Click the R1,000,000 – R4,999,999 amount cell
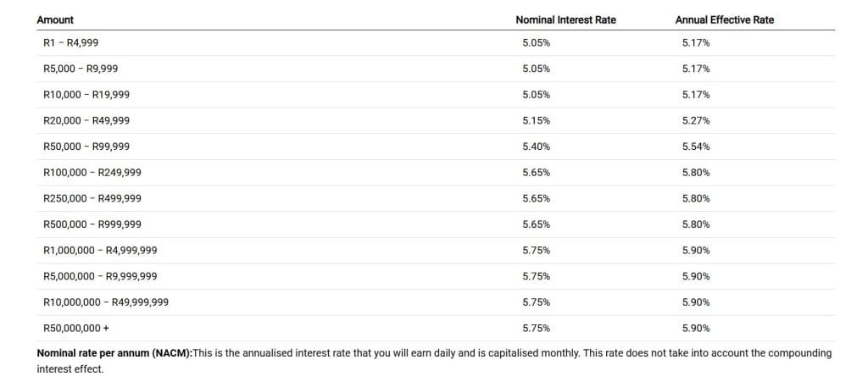 tap(99, 251)
